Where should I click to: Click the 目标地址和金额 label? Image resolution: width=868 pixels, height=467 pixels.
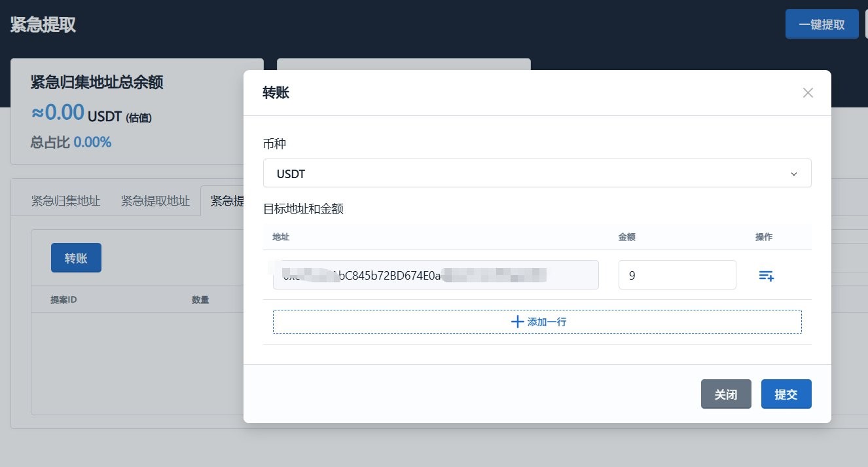303,209
